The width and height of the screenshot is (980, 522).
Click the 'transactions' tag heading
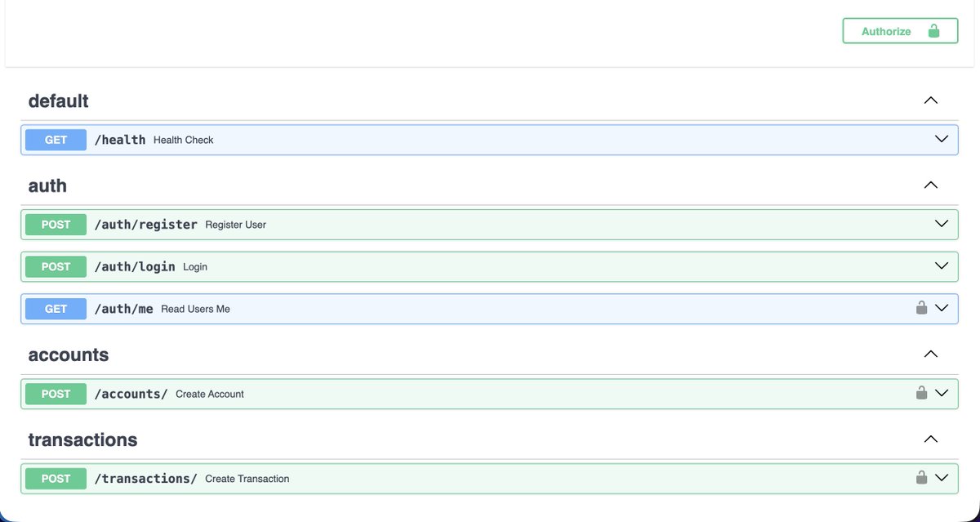82,440
